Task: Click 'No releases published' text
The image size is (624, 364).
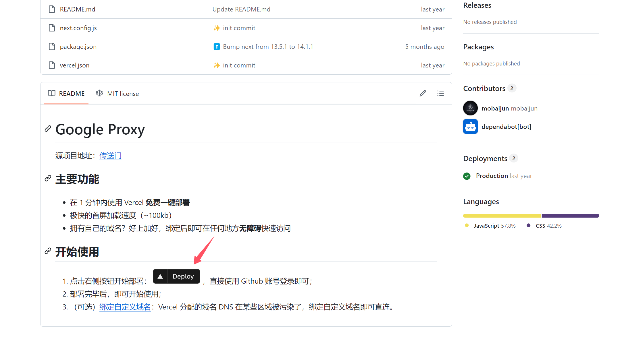Action: [x=490, y=22]
